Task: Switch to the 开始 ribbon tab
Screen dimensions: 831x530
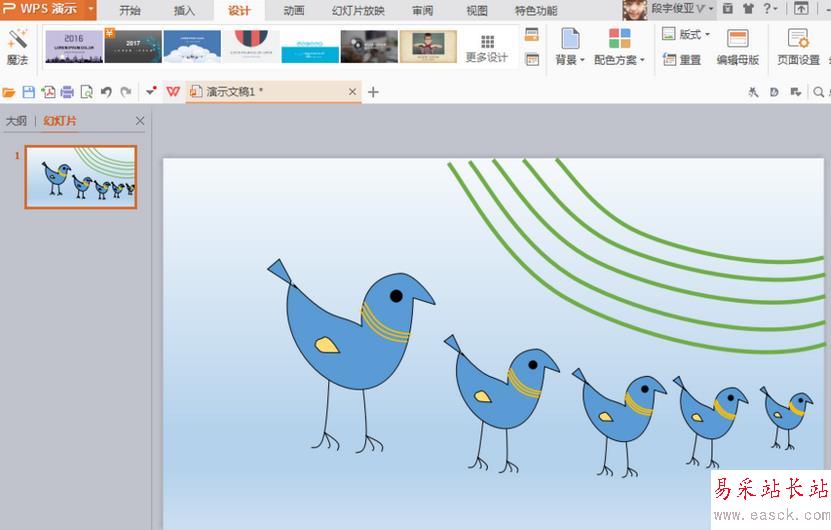Action: 130,10
